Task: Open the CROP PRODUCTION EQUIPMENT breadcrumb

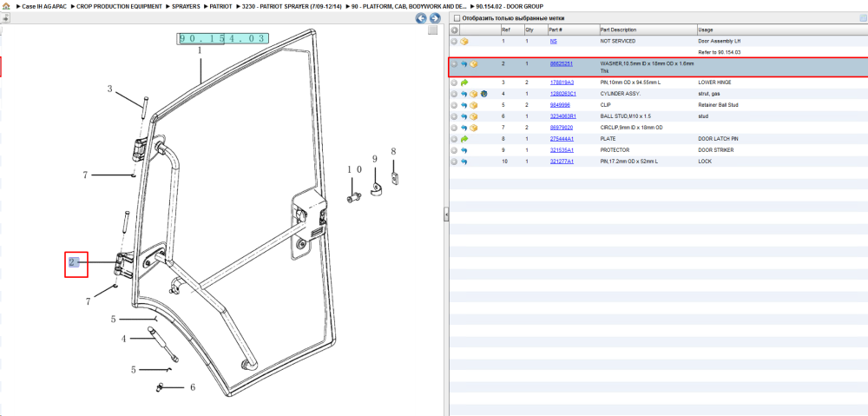Action: click(x=120, y=7)
